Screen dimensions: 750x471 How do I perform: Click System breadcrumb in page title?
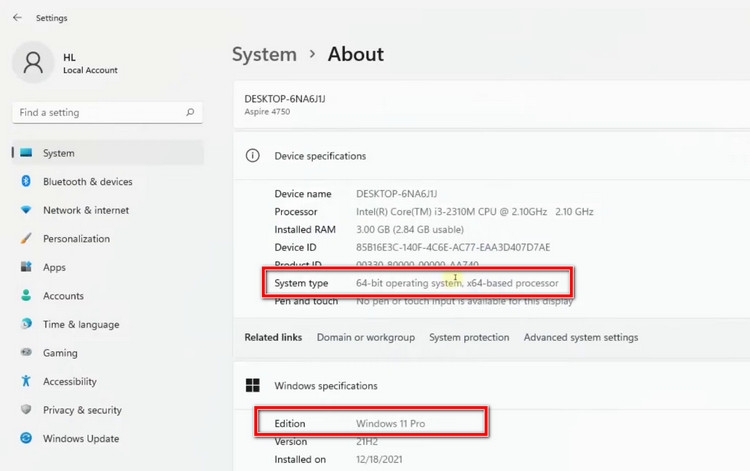pos(265,54)
